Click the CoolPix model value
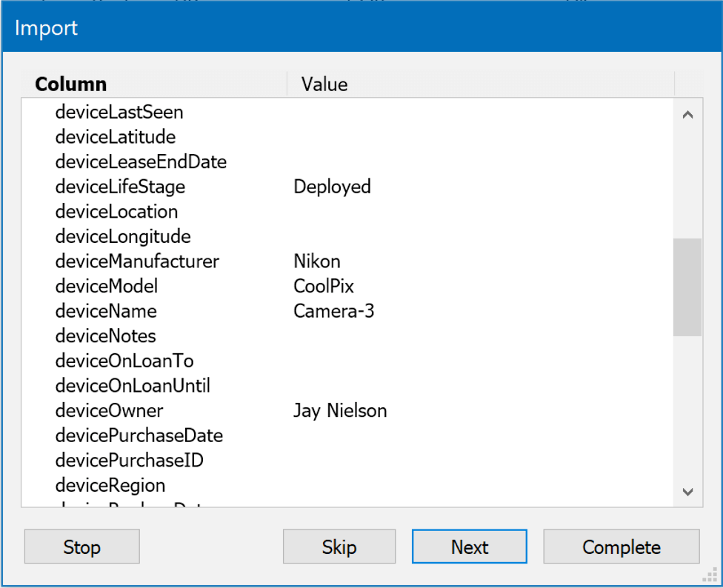 click(324, 287)
